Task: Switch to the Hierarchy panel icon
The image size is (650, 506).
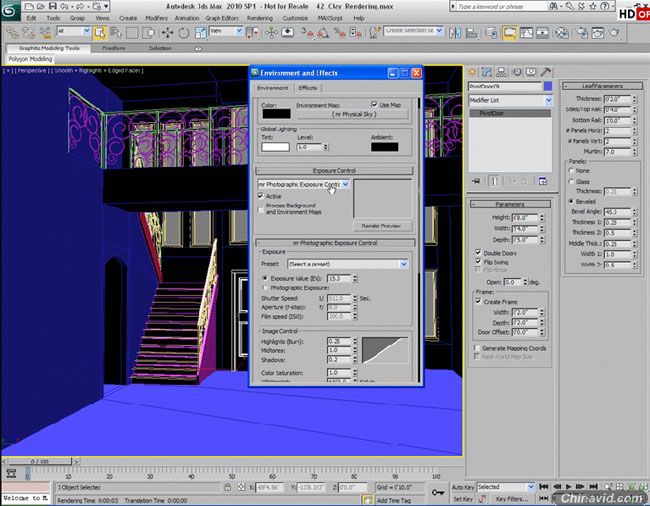Action: [500, 72]
